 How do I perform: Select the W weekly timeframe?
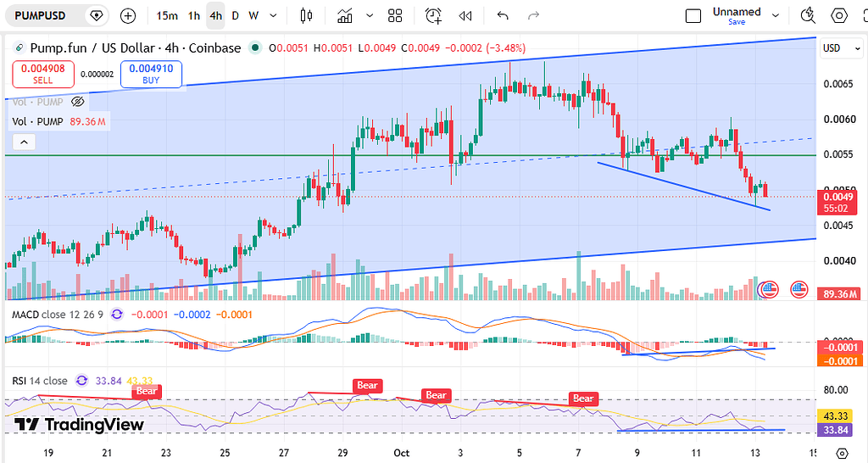click(253, 15)
